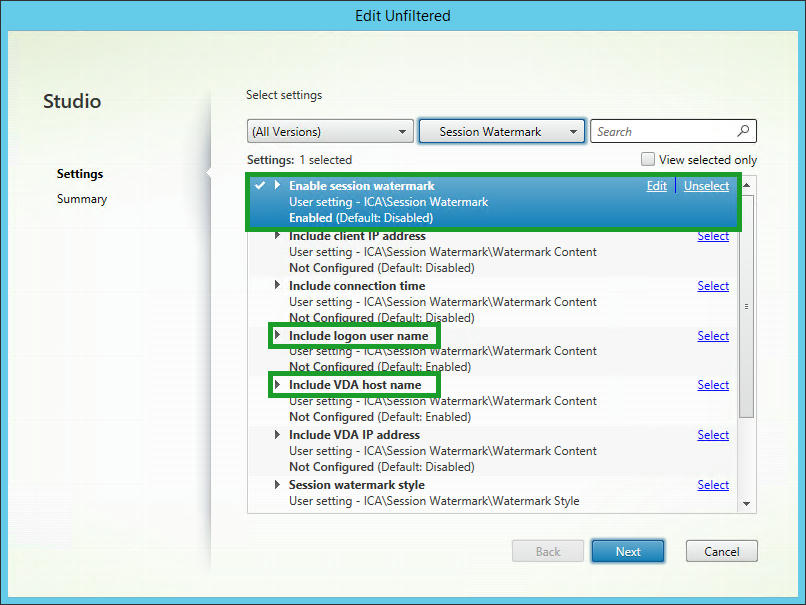Expand Include client IP address setting
This screenshot has height=605, width=806.
tap(278, 236)
